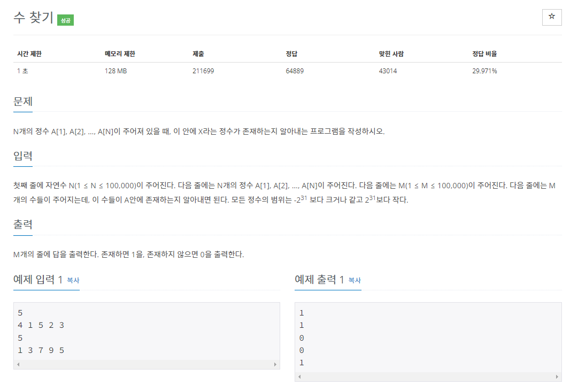Click the time limit value 1 초
578x392 pixels.
tap(22, 71)
